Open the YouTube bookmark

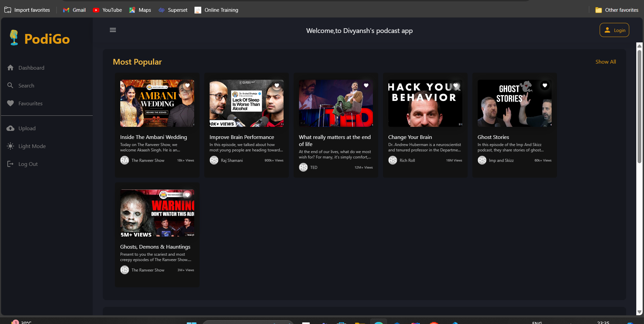tap(108, 10)
